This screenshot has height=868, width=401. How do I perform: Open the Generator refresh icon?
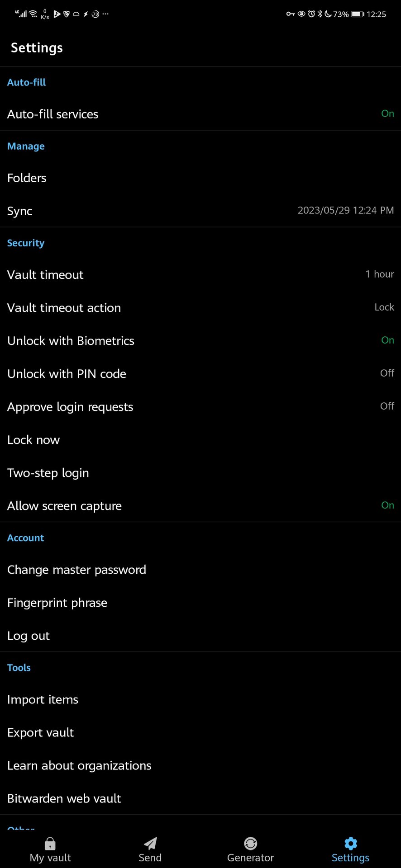point(250,844)
